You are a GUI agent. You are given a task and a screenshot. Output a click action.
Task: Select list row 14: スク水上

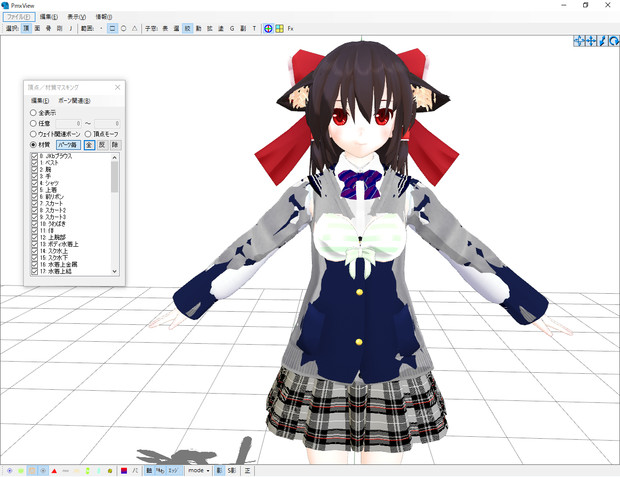(x=71, y=251)
